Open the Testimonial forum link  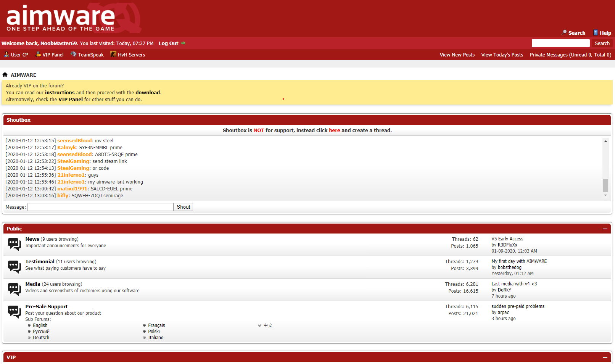click(40, 262)
